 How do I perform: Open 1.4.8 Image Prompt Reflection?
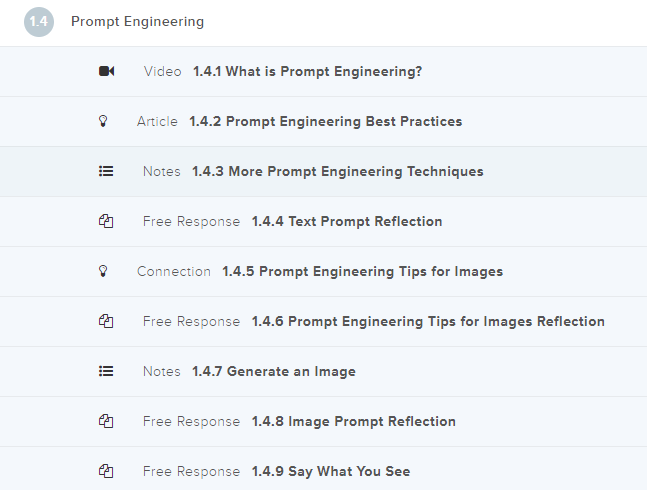[x=353, y=421]
